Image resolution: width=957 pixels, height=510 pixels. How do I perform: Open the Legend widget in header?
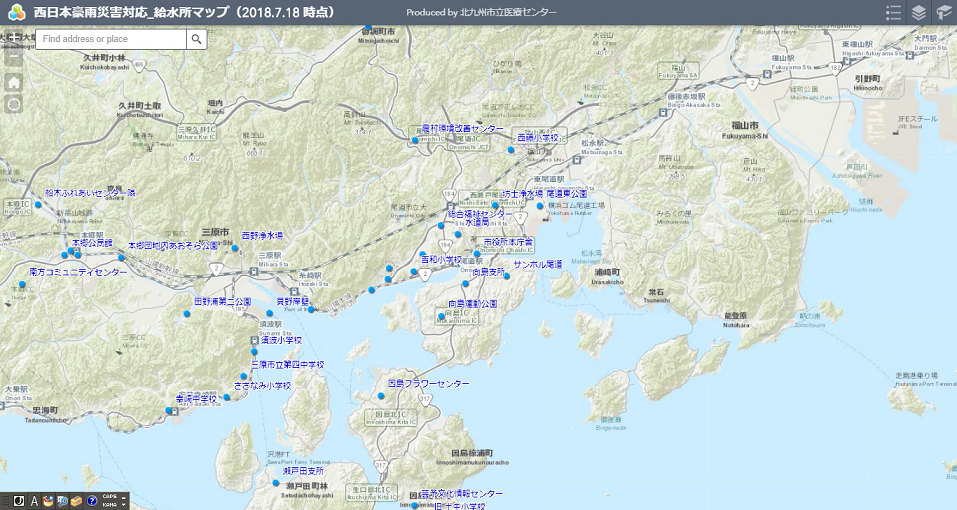[894, 13]
